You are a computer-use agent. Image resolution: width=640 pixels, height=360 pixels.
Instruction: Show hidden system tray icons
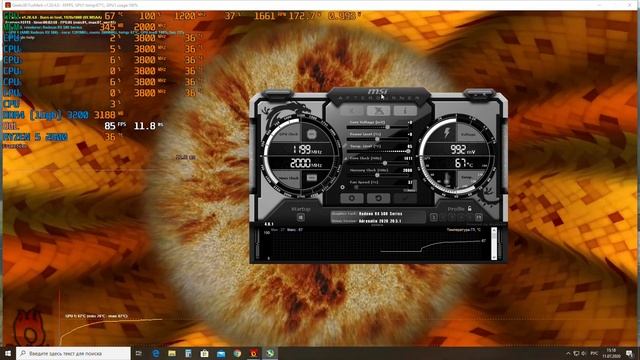click(568, 353)
